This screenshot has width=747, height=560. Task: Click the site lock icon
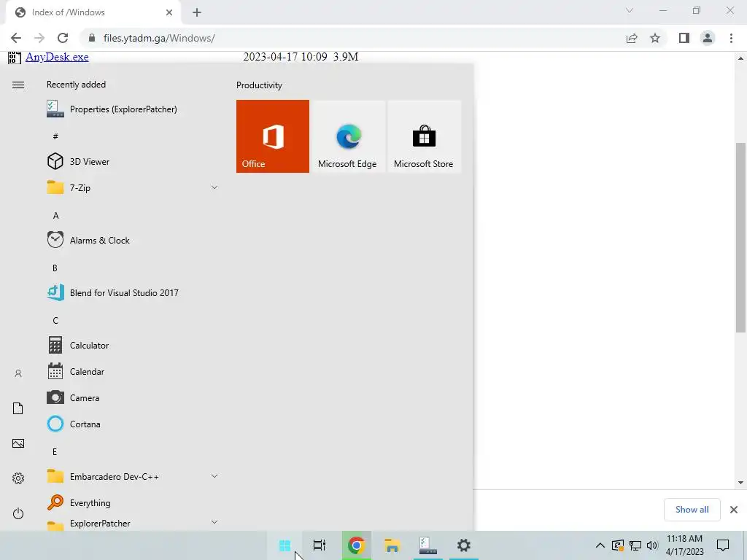(92, 38)
